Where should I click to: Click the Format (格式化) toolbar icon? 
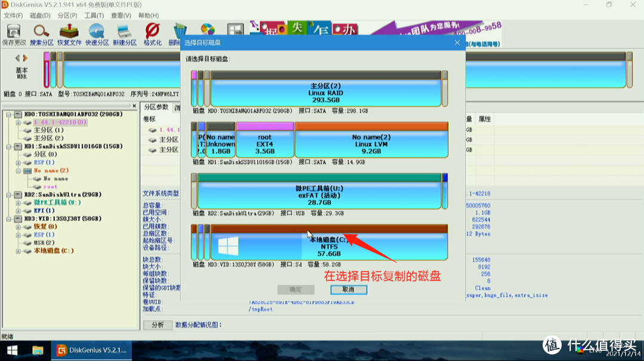click(x=153, y=35)
